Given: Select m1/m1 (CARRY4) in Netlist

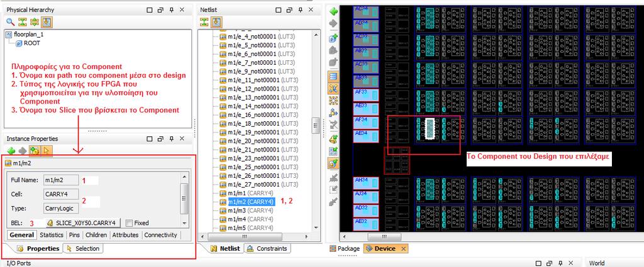Looking at the screenshot, I should (250, 193).
